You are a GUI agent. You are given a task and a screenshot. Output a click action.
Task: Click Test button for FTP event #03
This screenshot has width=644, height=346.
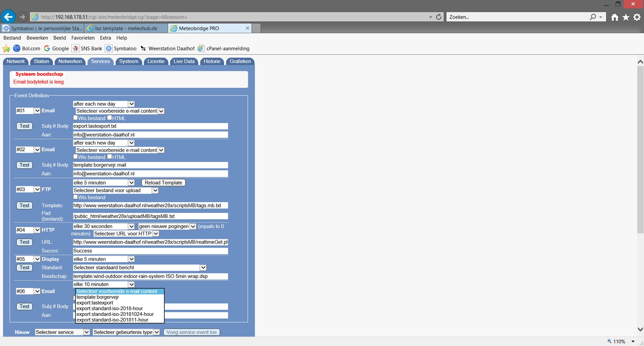(25, 206)
